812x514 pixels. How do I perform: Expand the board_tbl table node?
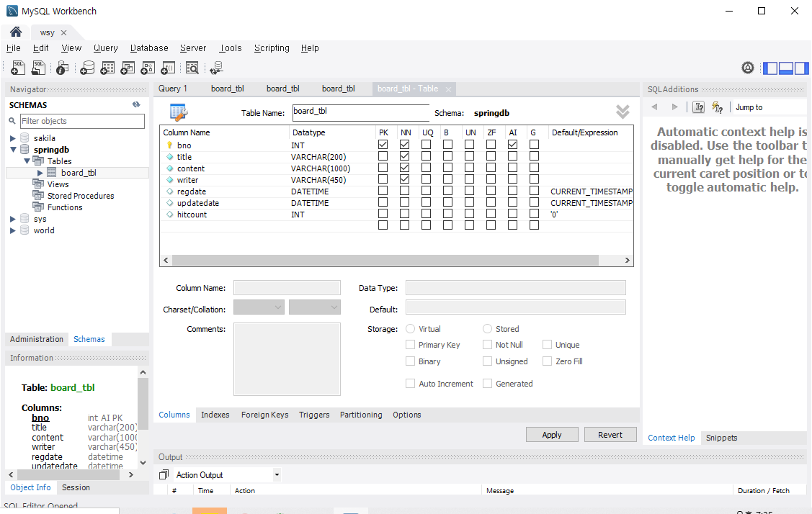click(40, 173)
